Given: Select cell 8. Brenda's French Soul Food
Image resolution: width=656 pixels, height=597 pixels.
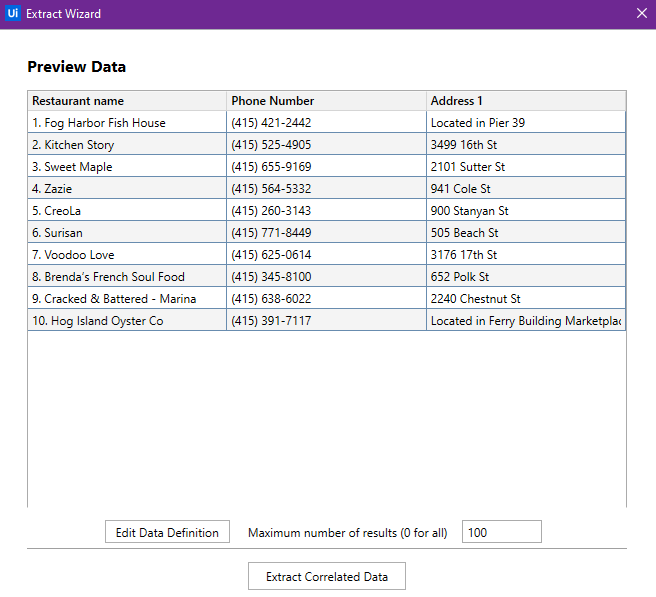Looking at the screenshot, I should (x=127, y=277).
